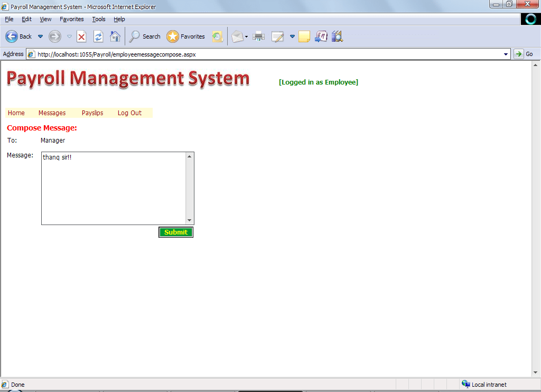This screenshot has height=392, width=541.
Task: Submit the composed message
Action: tap(176, 232)
